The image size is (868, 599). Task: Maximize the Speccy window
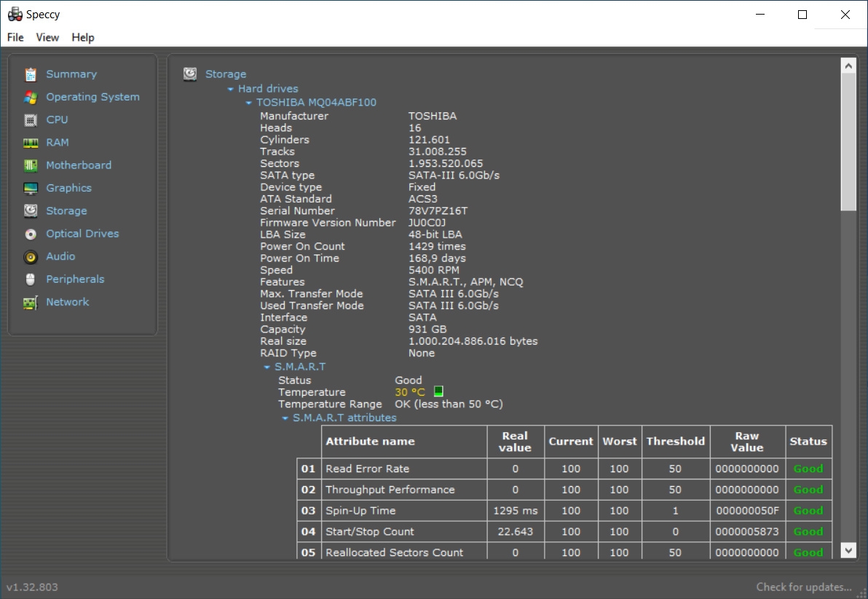802,15
